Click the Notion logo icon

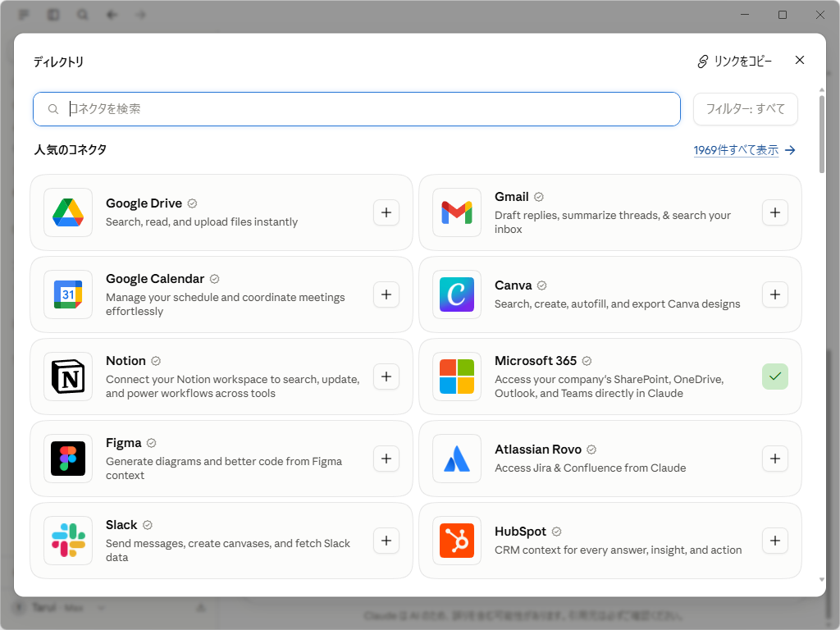pyautogui.click(x=68, y=376)
